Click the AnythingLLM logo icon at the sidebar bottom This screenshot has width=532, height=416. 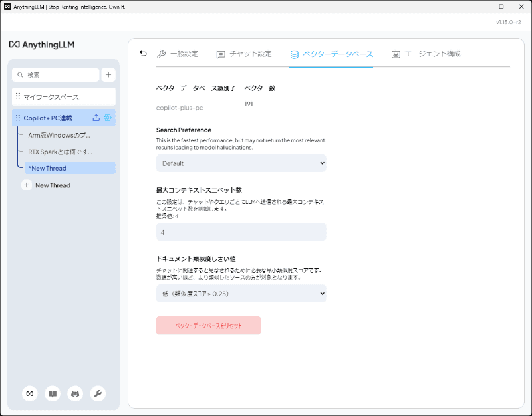click(x=30, y=393)
